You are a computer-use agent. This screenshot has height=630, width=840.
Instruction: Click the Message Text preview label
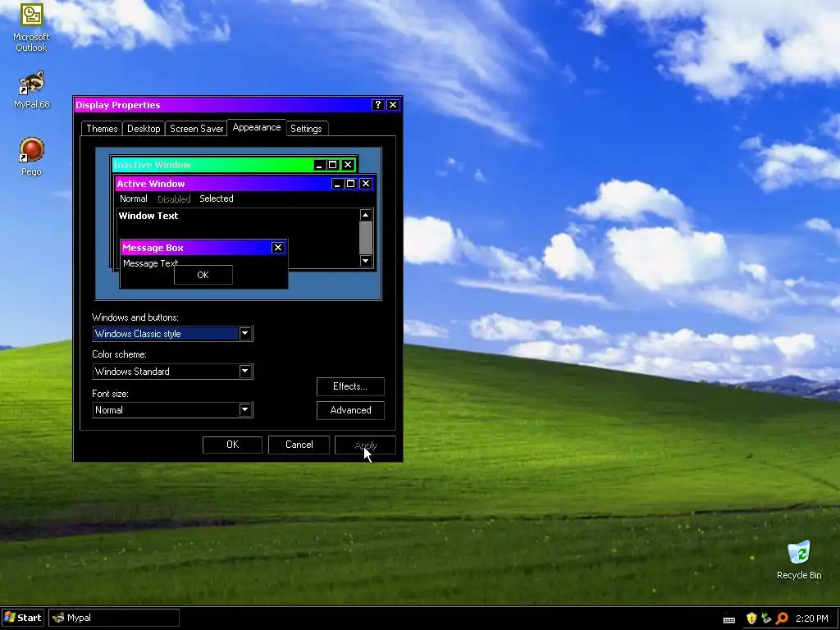pyautogui.click(x=151, y=263)
